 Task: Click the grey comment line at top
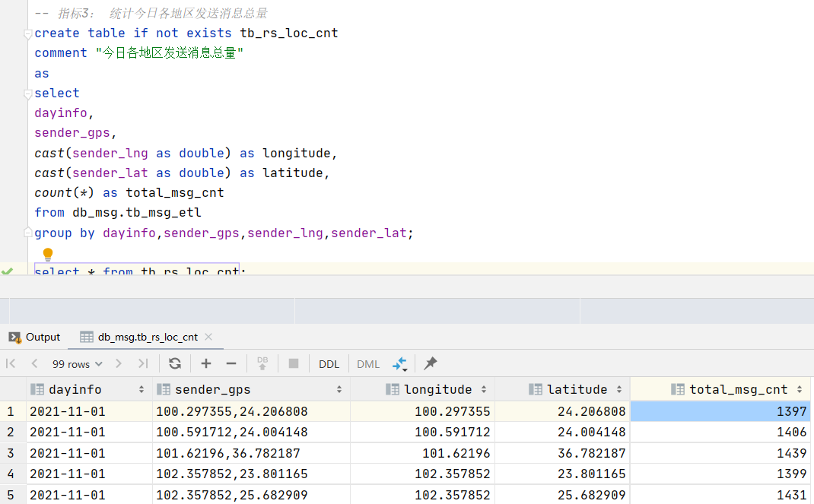151,13
